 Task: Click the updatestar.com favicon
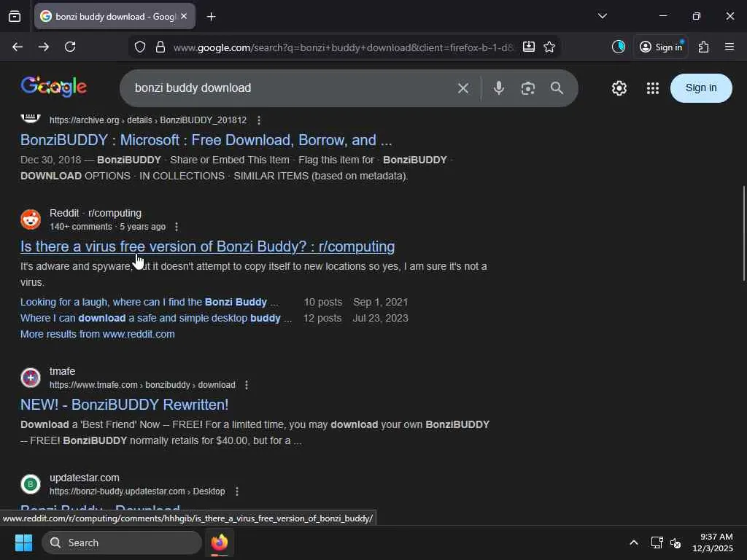(31, 484)
